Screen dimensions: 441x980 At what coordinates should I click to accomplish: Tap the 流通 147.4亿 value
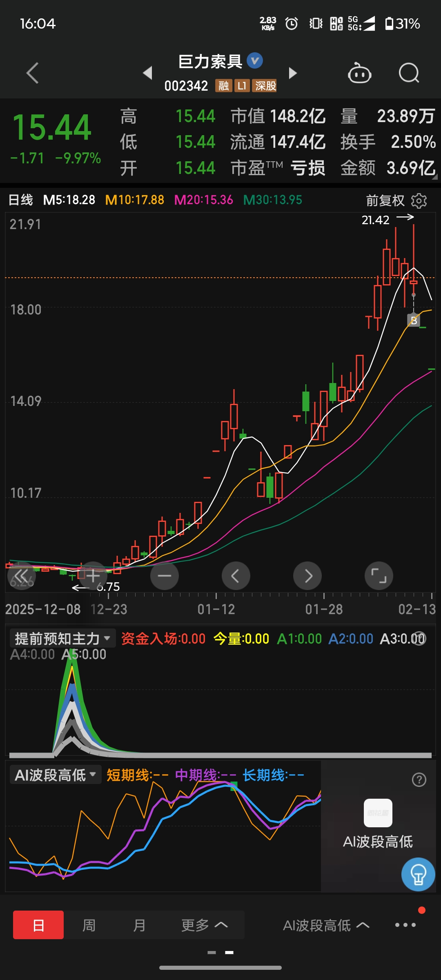click(x=278, y=142)
